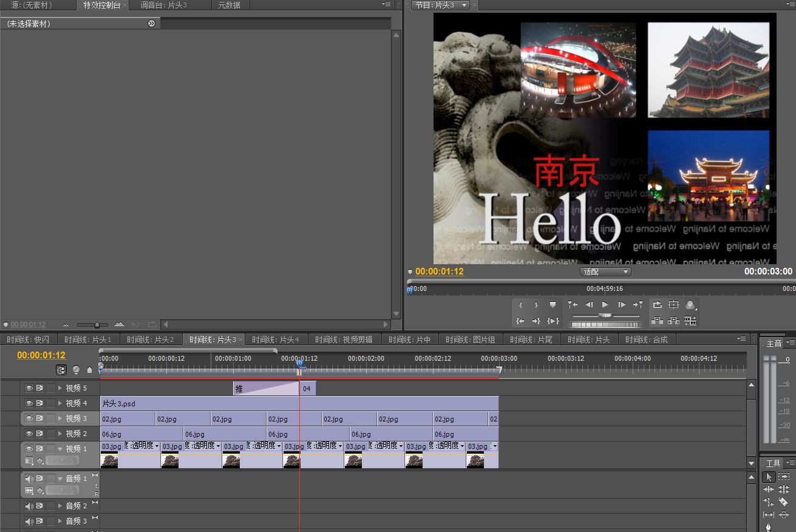Enable the Snap magnet icon in timeline
The height and width of the screenshot is (532, 796).
[x=61, y=370]
